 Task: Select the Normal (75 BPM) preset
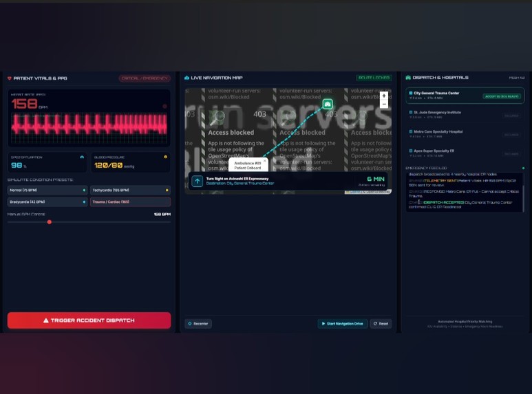(x=47, y=190)
